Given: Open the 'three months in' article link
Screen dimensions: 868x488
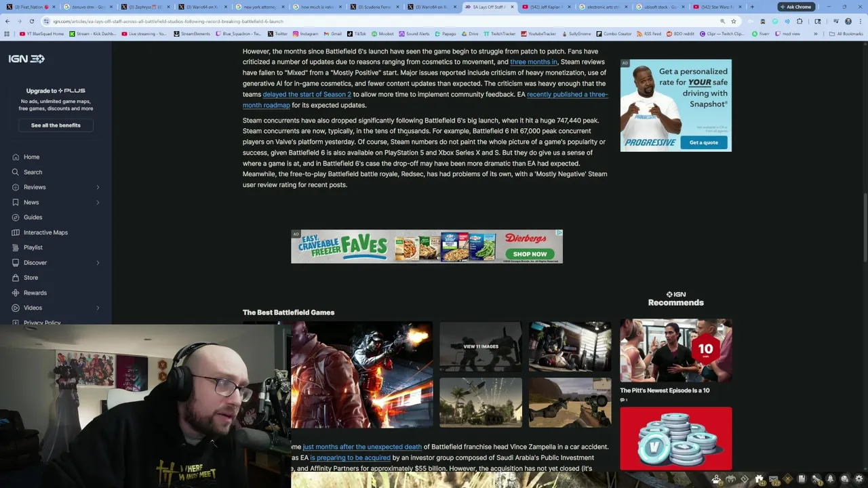Looking at the screenshot, I should coord(533,62).
